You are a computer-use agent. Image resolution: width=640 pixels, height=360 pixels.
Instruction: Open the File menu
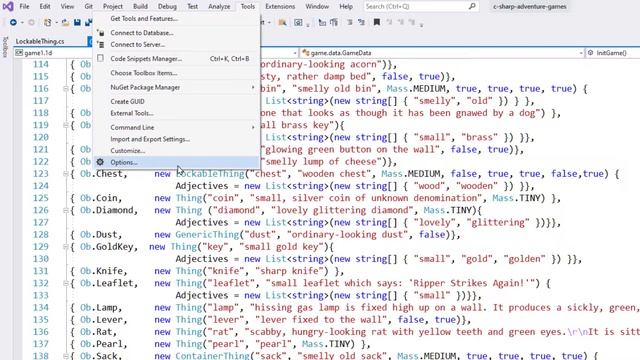[24, 7]
